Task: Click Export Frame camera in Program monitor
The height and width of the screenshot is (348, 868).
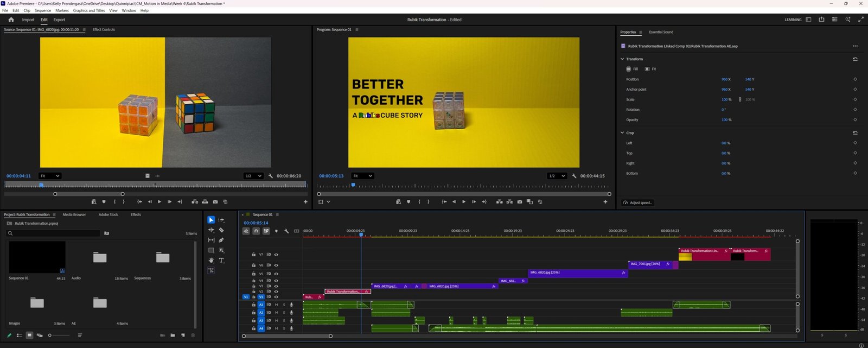Action: [x=520, y=202]
